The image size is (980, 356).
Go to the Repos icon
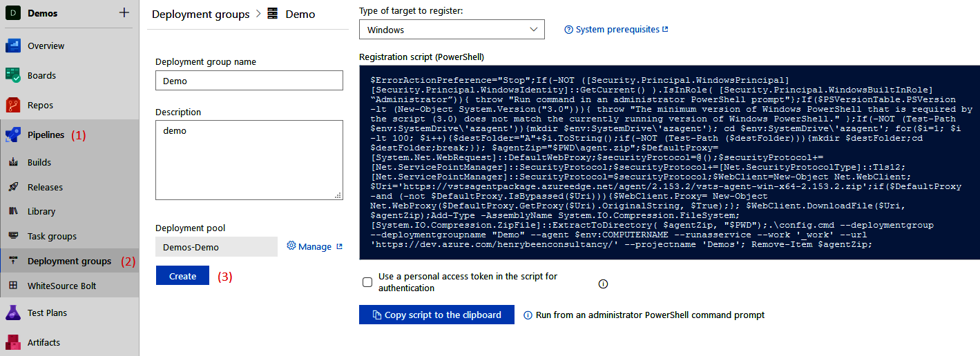14,106
